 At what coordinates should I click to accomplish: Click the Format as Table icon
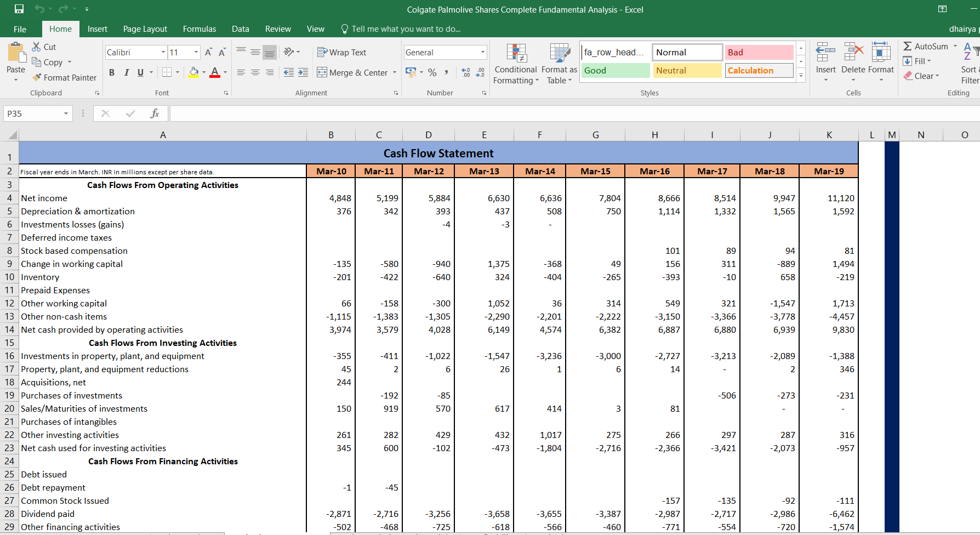(x=560, y=53)
